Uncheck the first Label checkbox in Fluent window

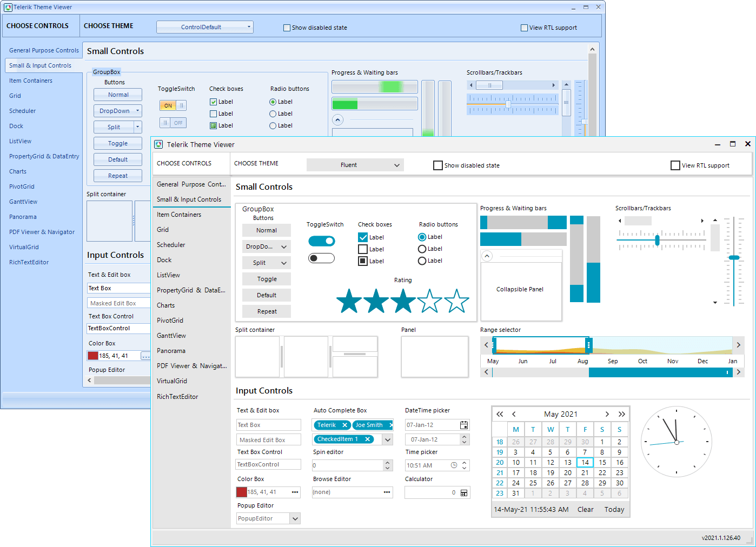[363, 237]
